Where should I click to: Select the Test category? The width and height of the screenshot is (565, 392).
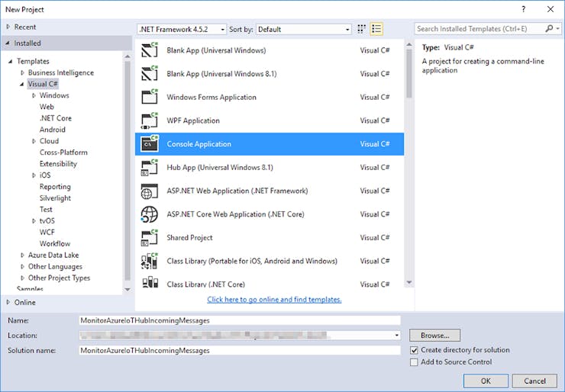(x=46, y=210)
